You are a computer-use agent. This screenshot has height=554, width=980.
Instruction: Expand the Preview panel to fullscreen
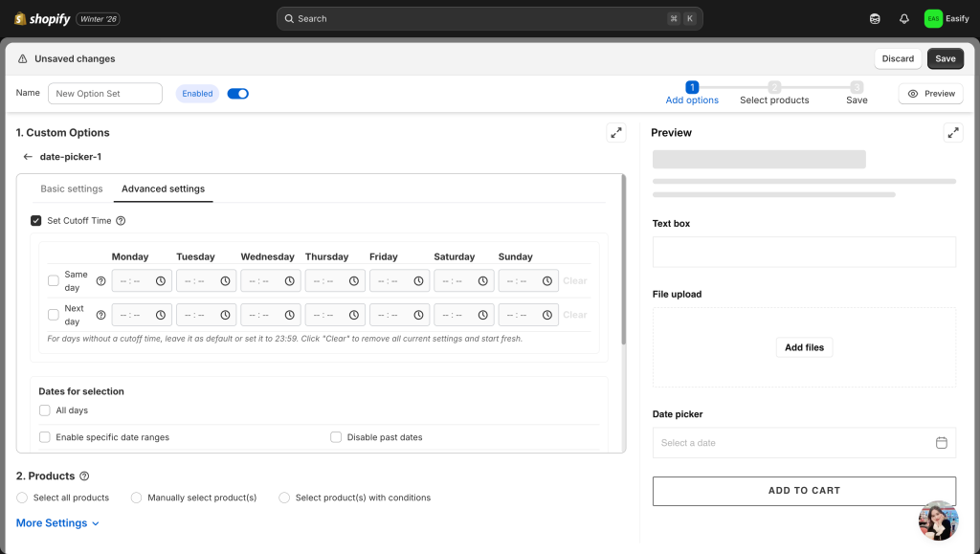click(x=953, y=133)
